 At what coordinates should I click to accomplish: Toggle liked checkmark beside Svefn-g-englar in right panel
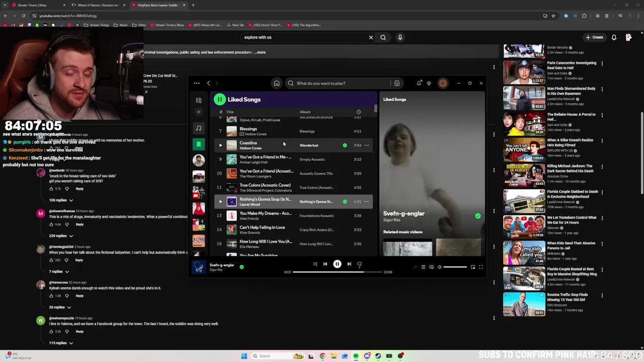(x=477, y=216)
